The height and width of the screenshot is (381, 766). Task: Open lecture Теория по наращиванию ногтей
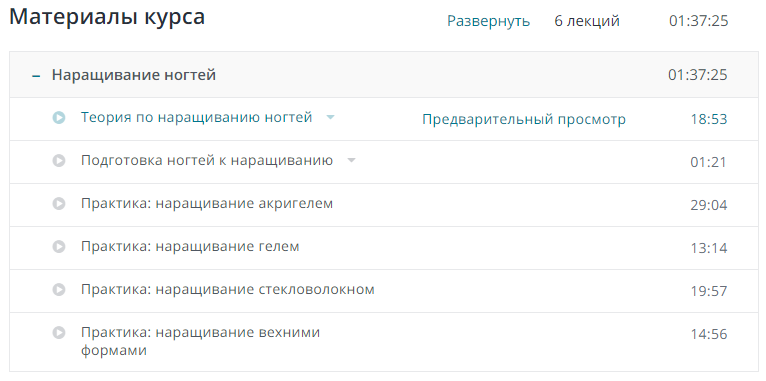point(196,117)
